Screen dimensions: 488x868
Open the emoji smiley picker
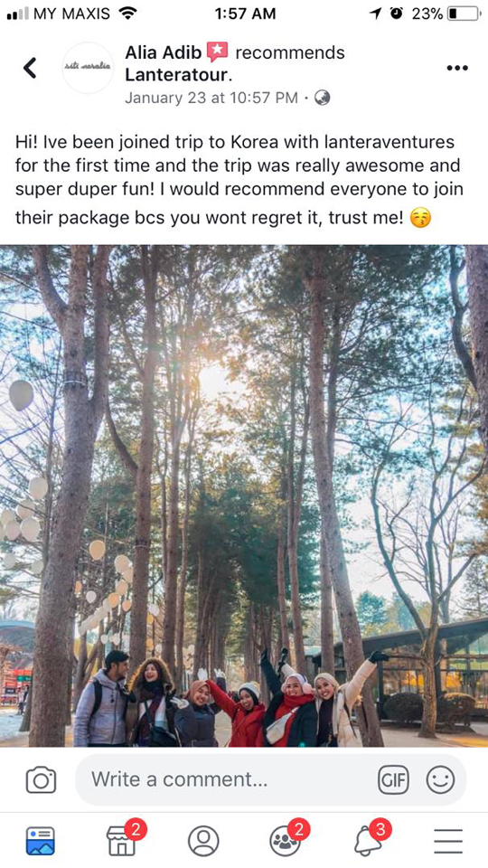[x=440, y=779]
